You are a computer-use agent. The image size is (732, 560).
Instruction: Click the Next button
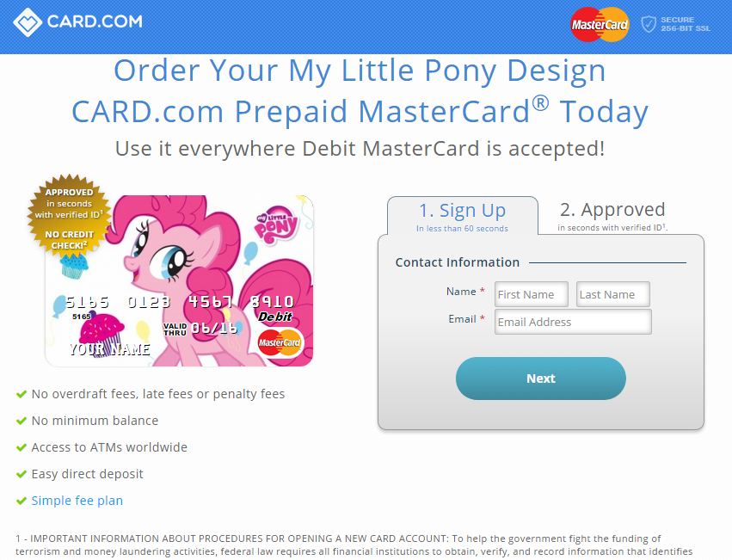(x=540, y=378)
